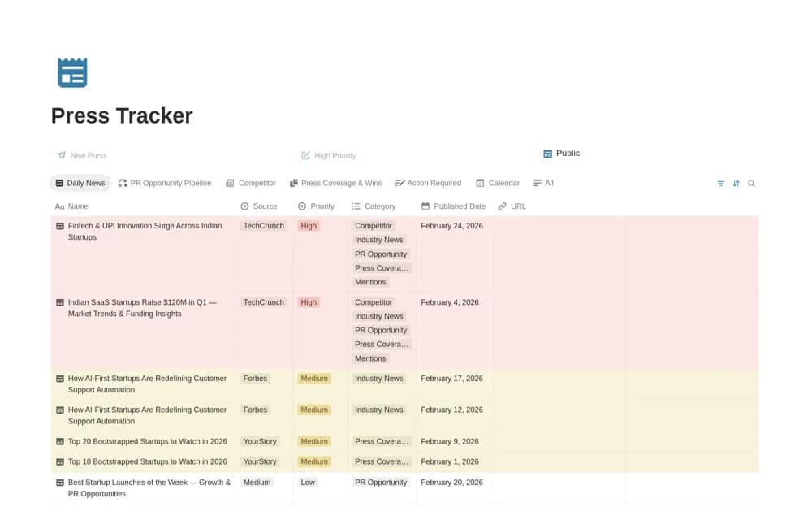Open the Published Date column header
The width and height of the screenshot is (812, 507).
pyautogui.click(x=453, y=206)
